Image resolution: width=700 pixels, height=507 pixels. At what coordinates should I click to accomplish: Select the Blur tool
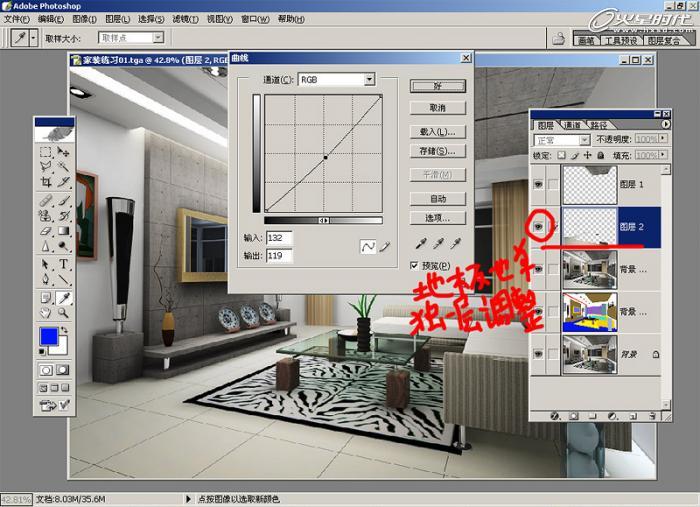[x=46, y=246]
